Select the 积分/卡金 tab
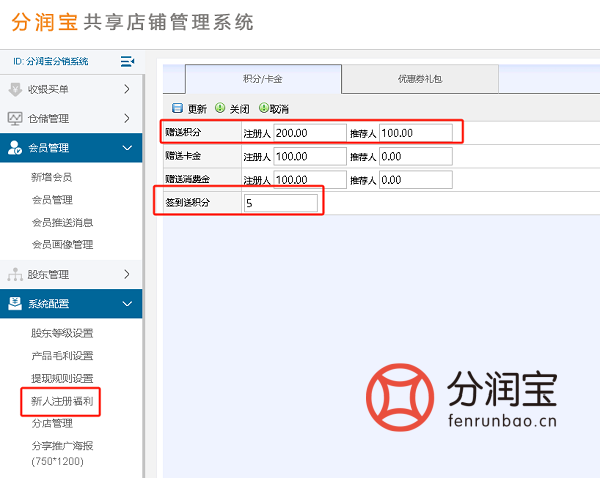The height and width of the screenshot is (478, 600). (263, 79)
